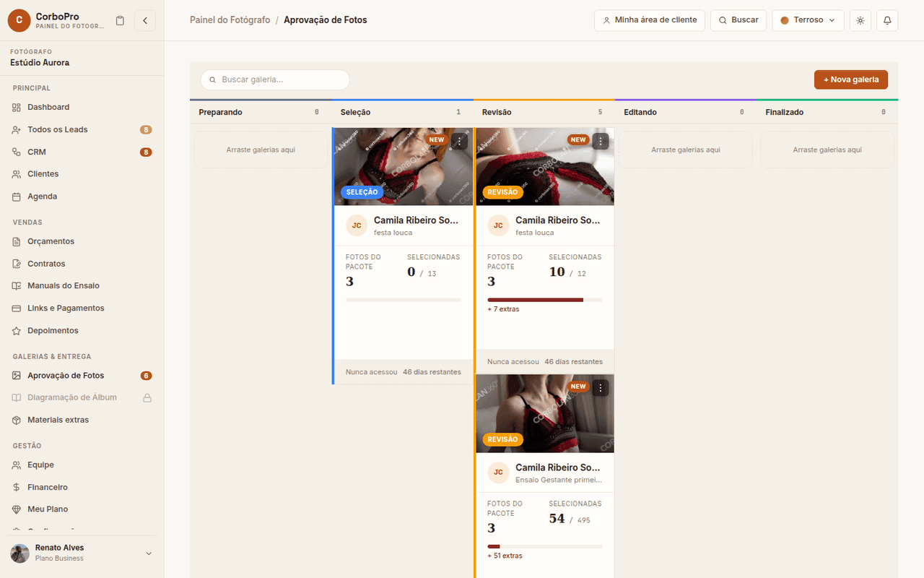Open the CRM sidebar entry
The width and height of the screenshot is (924, 578).
pos(82,152)
